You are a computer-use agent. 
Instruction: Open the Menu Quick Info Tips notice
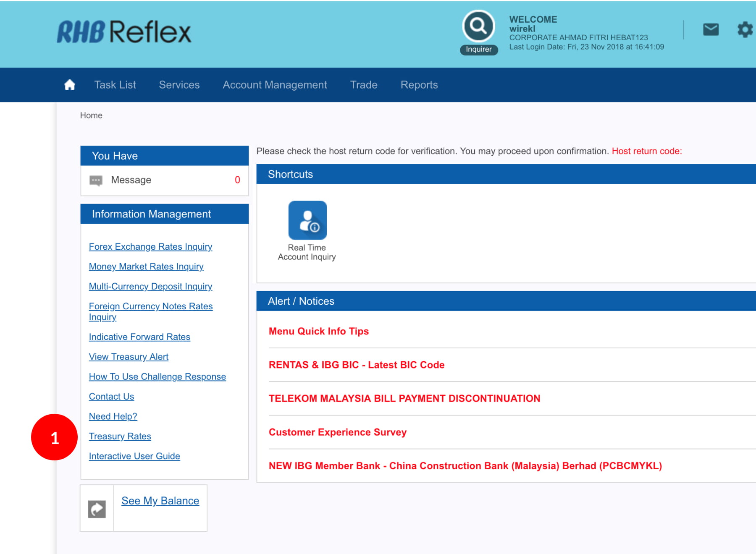[319, 331]
